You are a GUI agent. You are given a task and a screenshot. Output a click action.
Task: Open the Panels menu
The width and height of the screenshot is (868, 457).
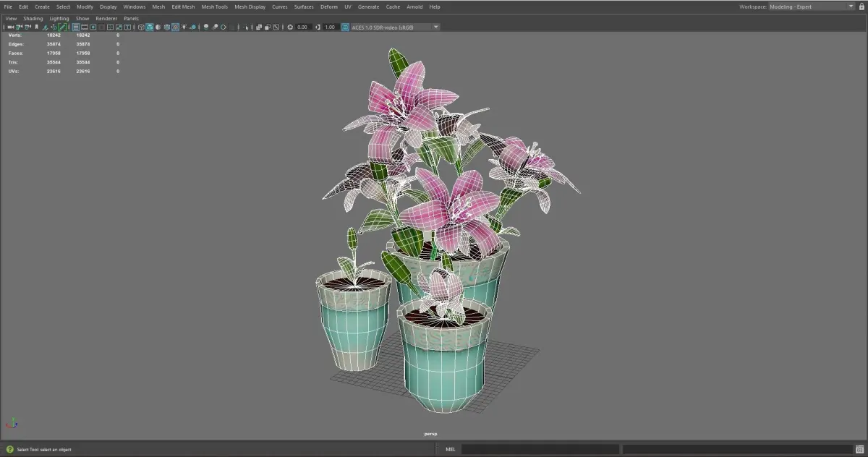131,18
